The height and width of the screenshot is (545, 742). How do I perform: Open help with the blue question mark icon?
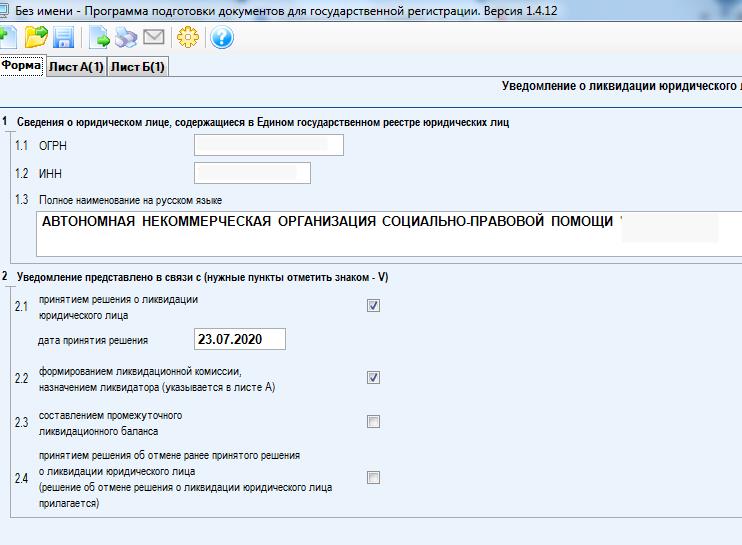pos(222,38)
